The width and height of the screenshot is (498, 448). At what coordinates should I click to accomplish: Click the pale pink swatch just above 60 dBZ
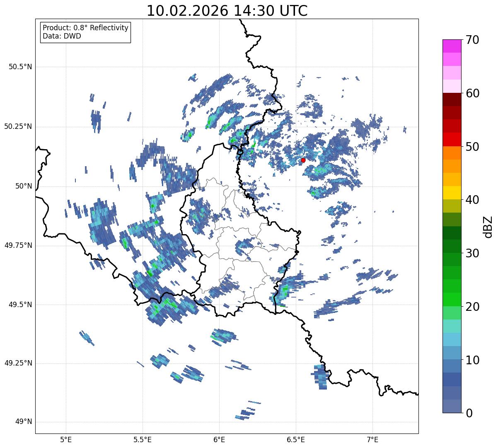pos(452,86)
